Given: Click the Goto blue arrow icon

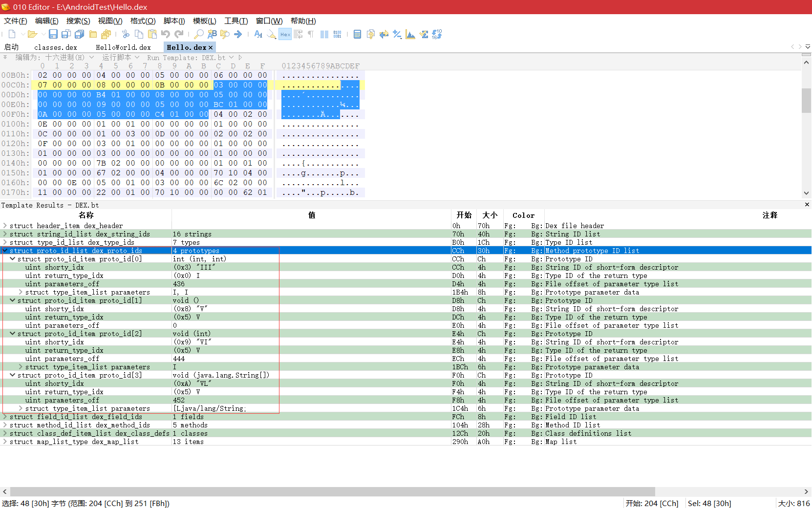Looking at the screenshot, I should (238, 34).
